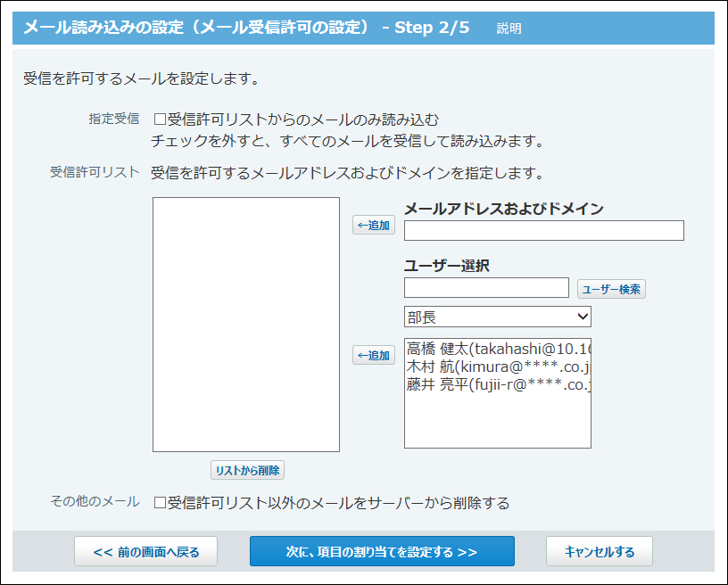Click ←追加 button beside mail address field
Image resolution: width=728 pixels, height=585 pixels.
[x=374, y=225]
